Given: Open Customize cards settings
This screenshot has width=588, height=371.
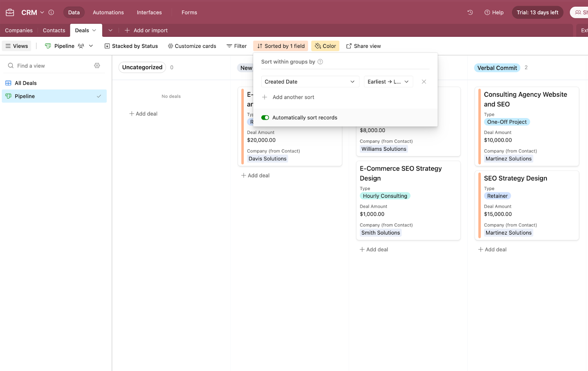Looking at the screenshot, I should pos(192,46).
